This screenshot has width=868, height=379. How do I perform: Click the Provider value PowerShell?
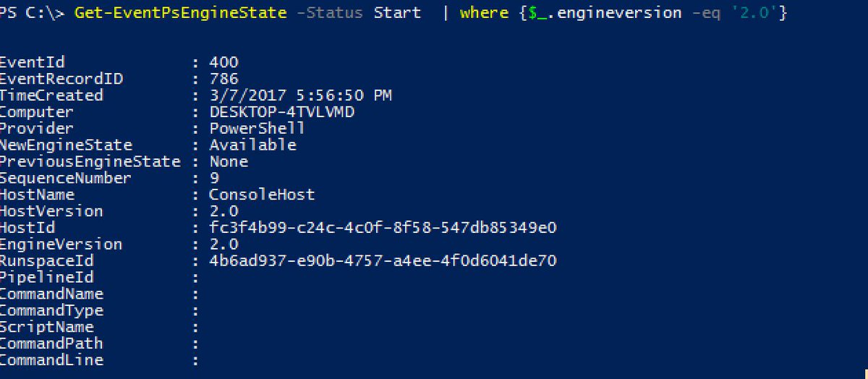coord(257,129)
